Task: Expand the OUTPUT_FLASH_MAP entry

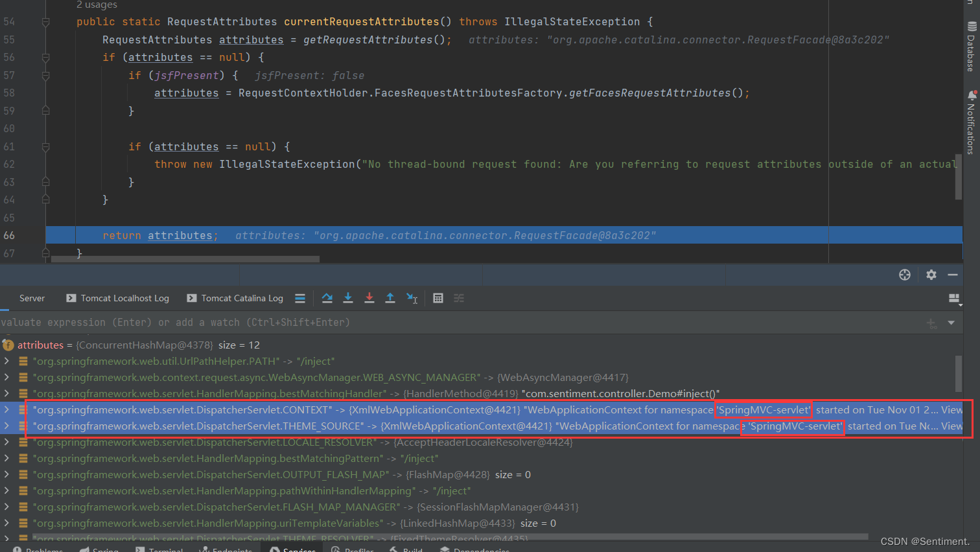Action: click(6, 475)
